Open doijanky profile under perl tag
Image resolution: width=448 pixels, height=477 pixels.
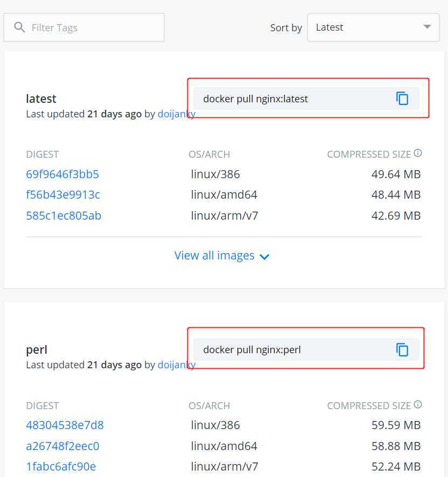177,364
